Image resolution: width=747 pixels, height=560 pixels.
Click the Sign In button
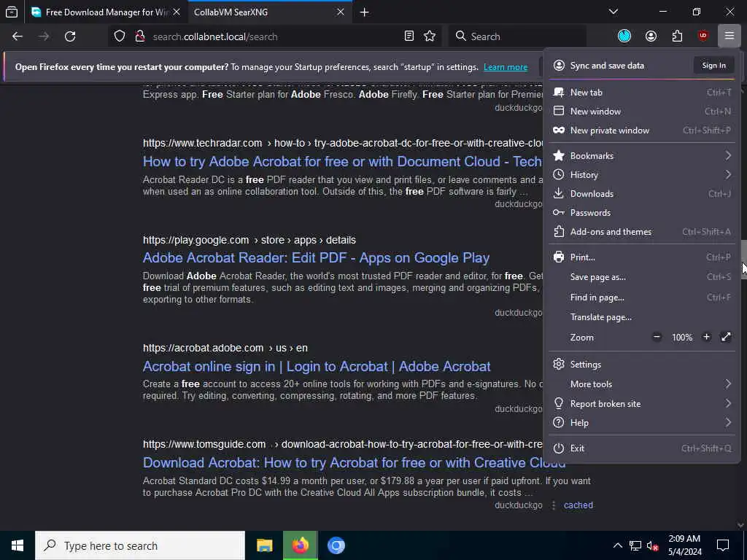point(713,65)
